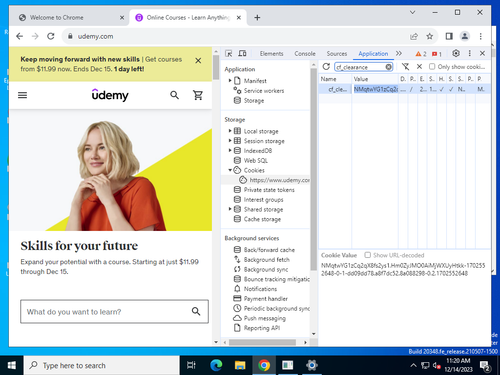Image resolution: width=500 pixels, height=375 pixels.
Task: Click the Udemy logo
Action: pos(110,95)
